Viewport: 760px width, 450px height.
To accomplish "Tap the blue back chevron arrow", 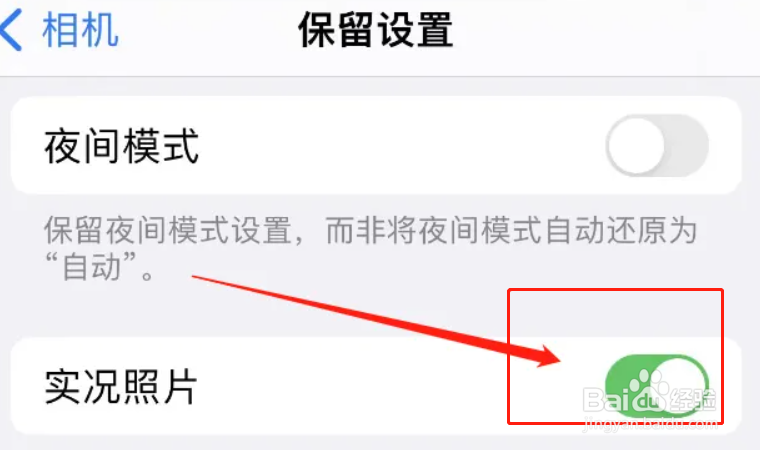I will click(x=11, y=30).
